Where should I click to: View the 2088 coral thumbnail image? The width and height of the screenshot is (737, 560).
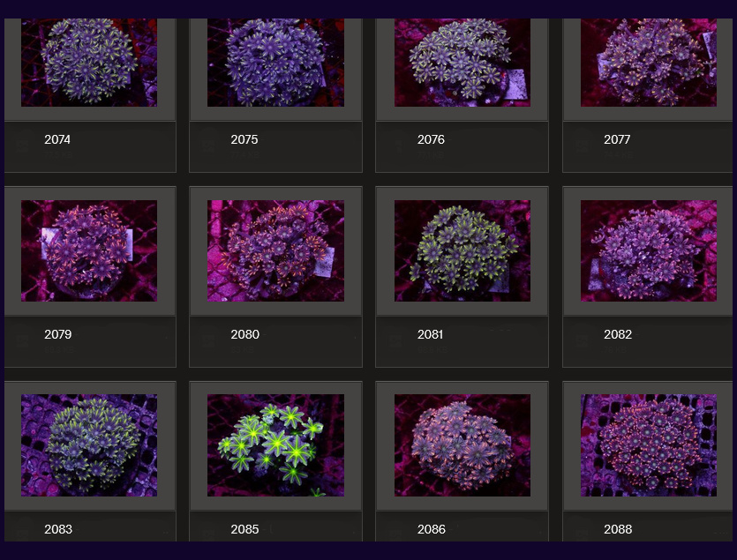pyautogui.click(x=649, y=445)
